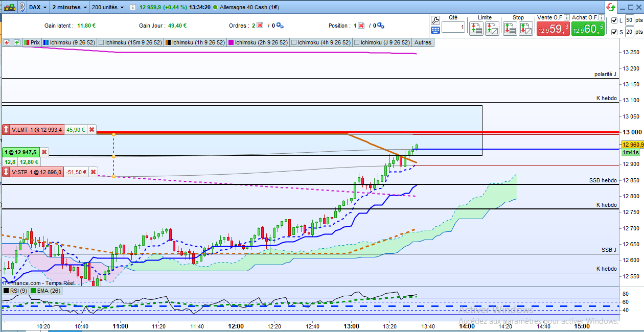Open the Autres tab

423,42
